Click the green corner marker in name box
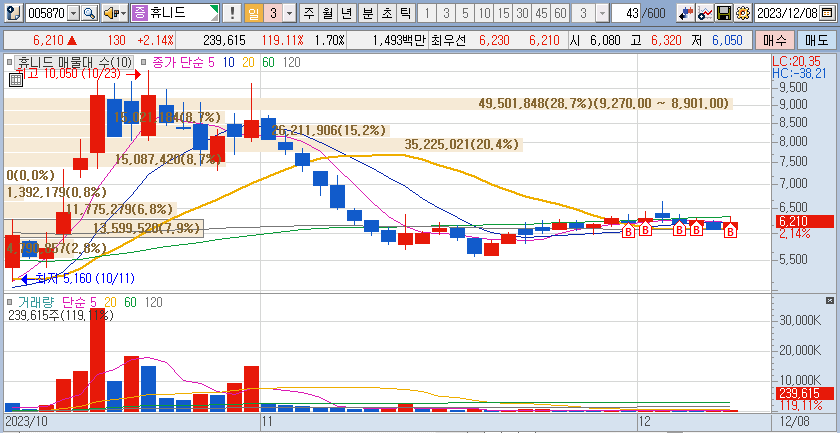Image resolution: width=840 pixels, height=433 pixels. point(215,10)
